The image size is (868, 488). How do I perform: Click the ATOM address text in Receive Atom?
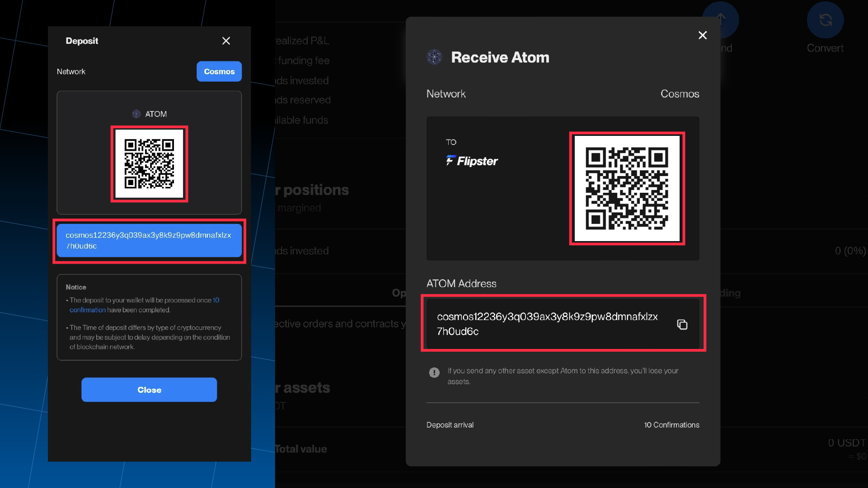(x=547, y=324)
